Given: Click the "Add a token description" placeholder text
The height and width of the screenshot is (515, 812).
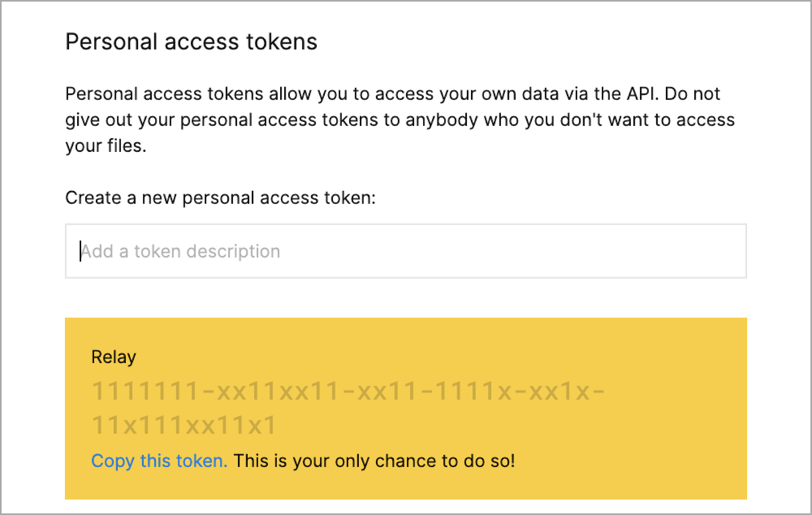Looking at the screenshot, I should (x=181, y=251).
